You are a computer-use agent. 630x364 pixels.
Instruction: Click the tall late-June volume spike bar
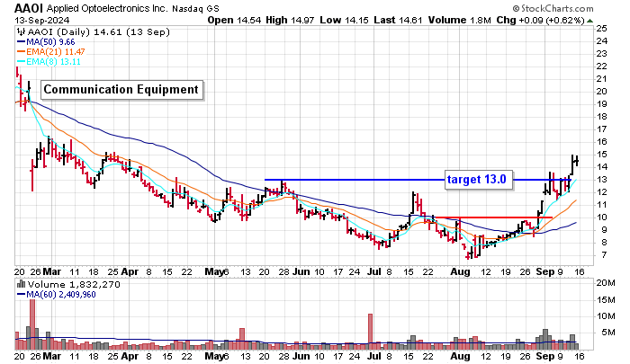(371, 332)
